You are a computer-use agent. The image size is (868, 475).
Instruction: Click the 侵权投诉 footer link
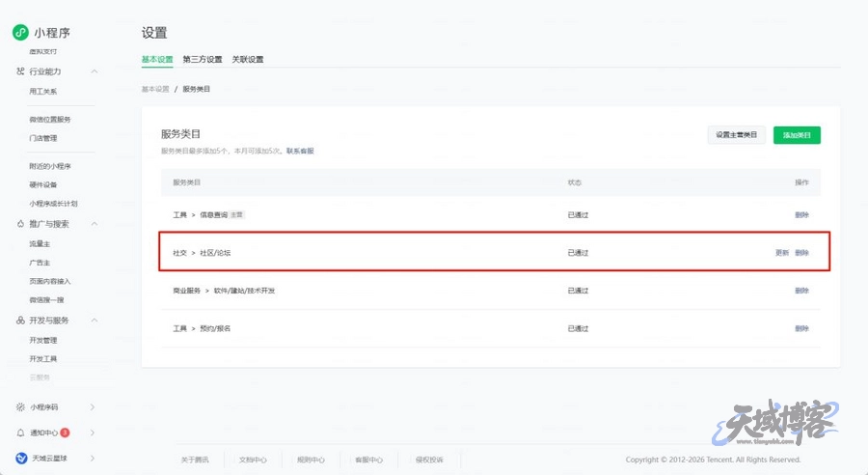point(429,460)
